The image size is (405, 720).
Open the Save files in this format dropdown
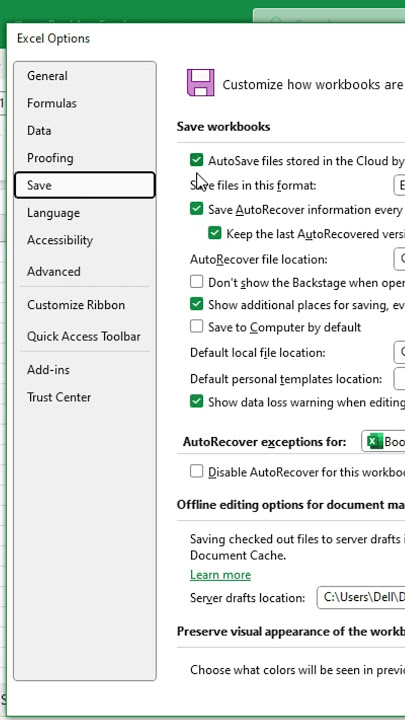[399, 186]
